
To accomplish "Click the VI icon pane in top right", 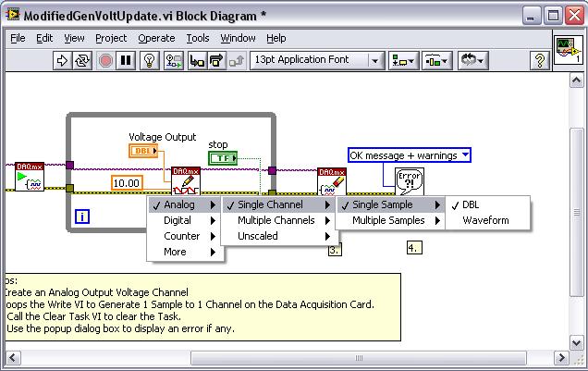I will [x=569, y=49].
